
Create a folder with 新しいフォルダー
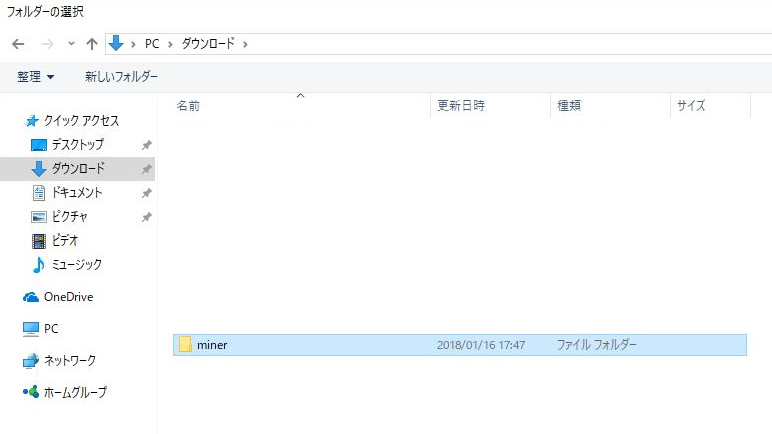click(121, 76)
